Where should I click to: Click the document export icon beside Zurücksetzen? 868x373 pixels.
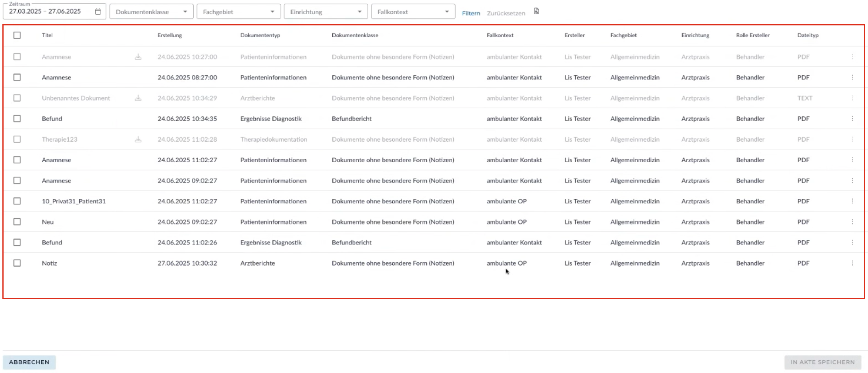(x=536, y=12)
